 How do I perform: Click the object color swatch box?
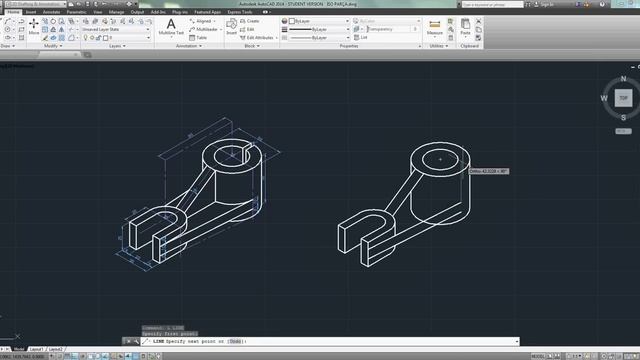(x=292, y=21)
